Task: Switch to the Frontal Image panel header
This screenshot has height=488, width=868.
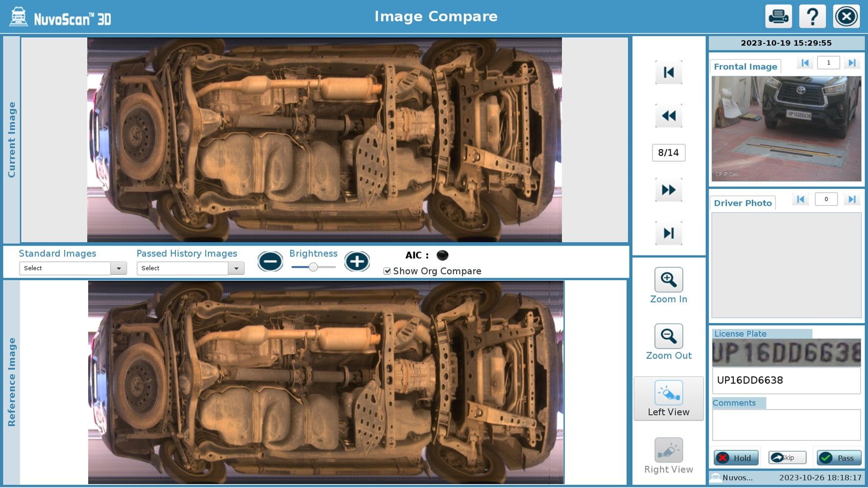Action: pos(745,67)
